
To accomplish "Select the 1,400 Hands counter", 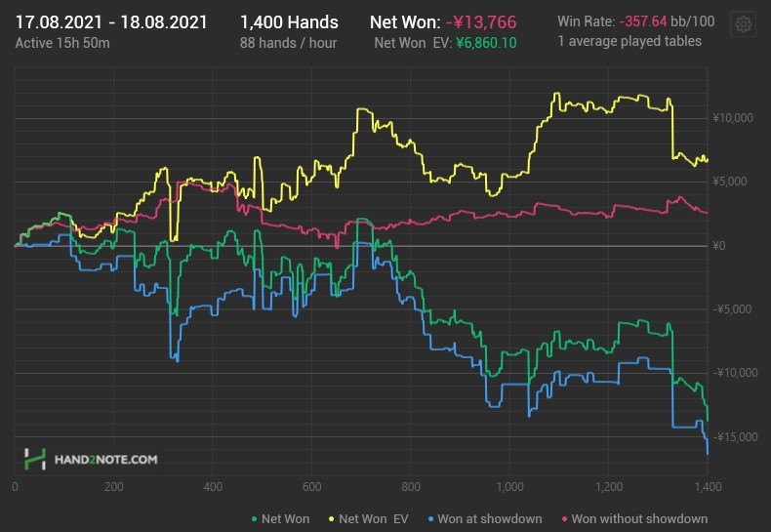I will coord(289,21).
